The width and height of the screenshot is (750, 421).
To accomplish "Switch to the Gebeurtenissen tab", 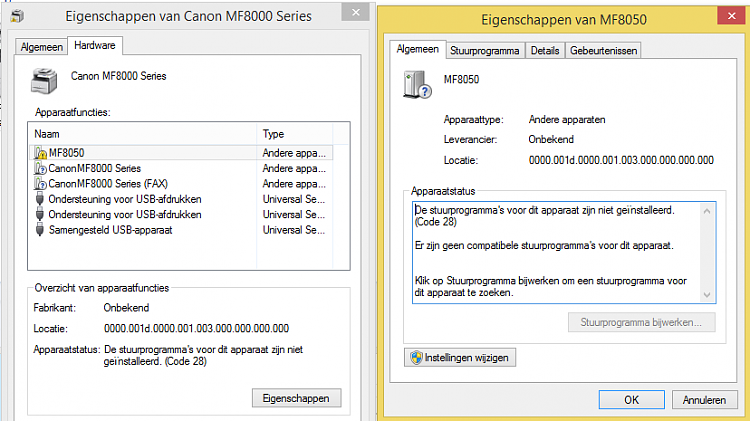I will pos(603,51).
